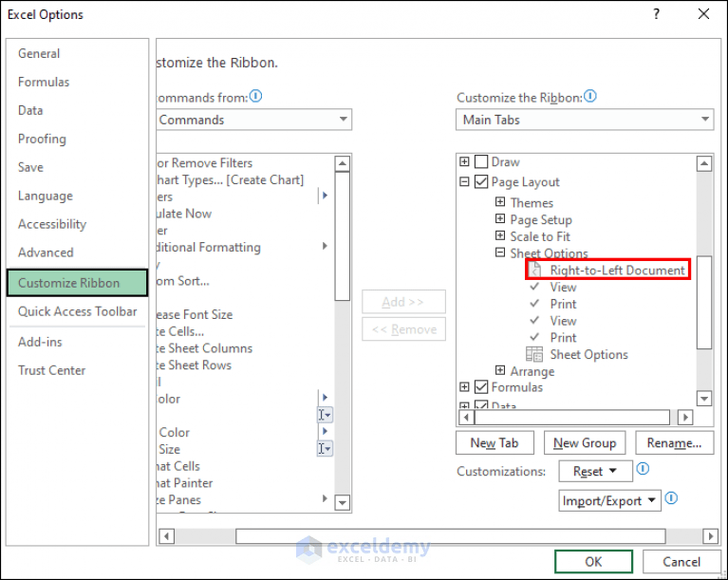This screenshot has width=728, height=580.
Task: Toggle the Page Layout tab checkbox
Action: pyautogui.click(x=481, y=181)
